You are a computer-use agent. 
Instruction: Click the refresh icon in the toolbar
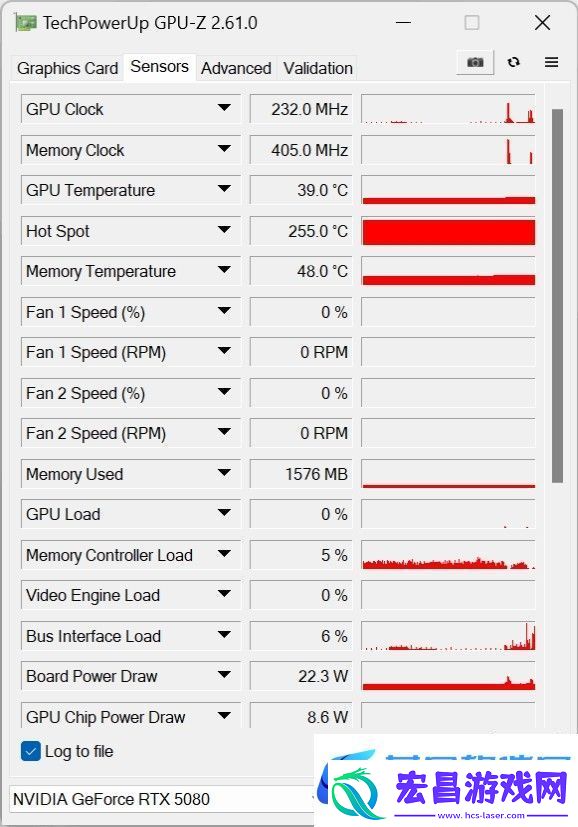[514, 62]
